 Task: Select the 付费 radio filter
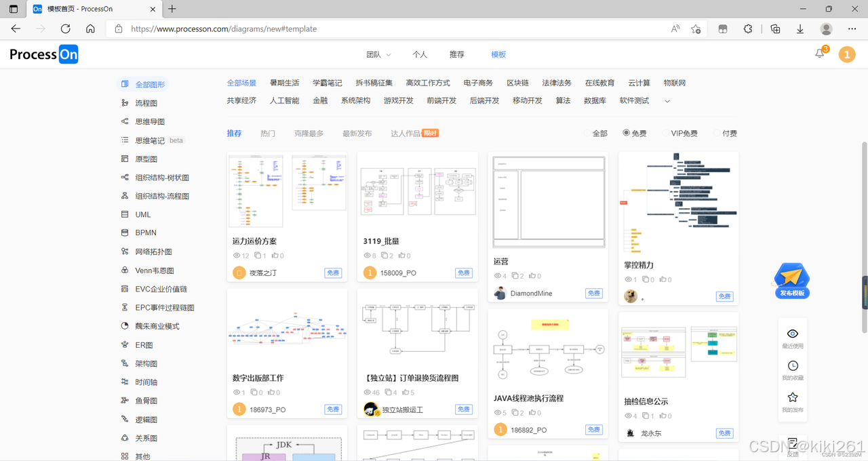tap(717, 134)
